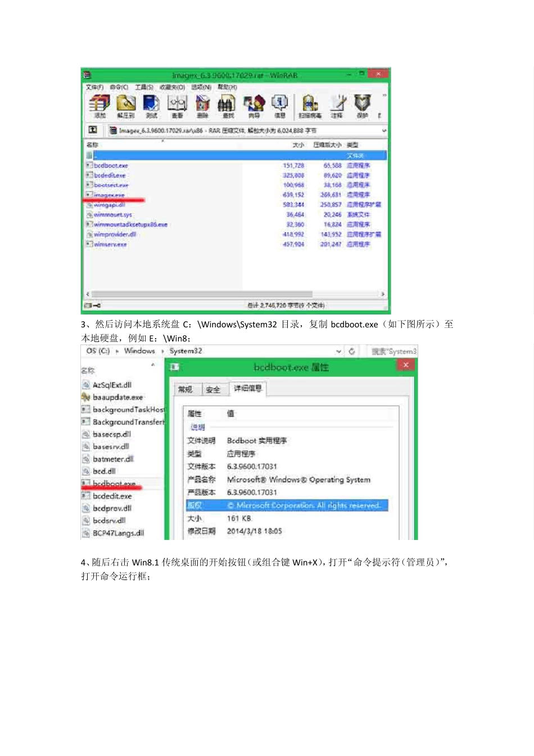Click the baaupdate.exe file icon
The height and width of the screenshot is (756, 534).
click(85, 397)
